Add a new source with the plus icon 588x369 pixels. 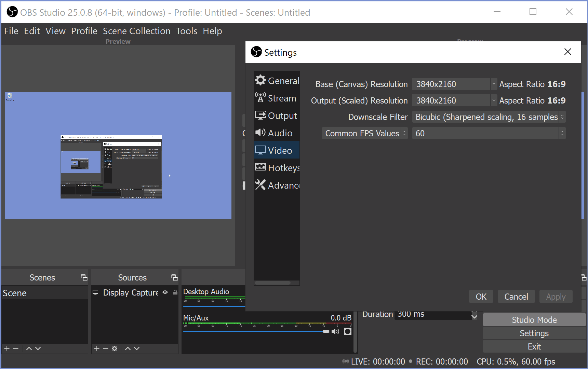97,348
